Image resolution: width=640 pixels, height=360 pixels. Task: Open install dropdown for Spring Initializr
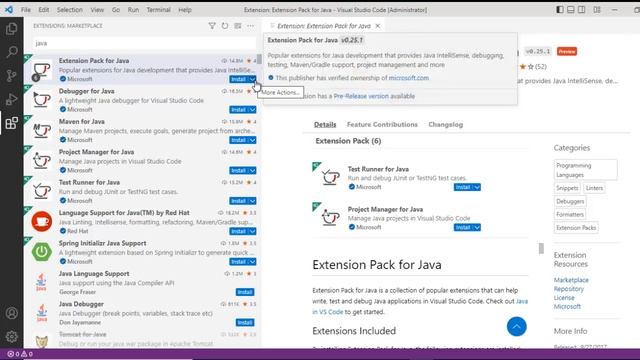253,262
